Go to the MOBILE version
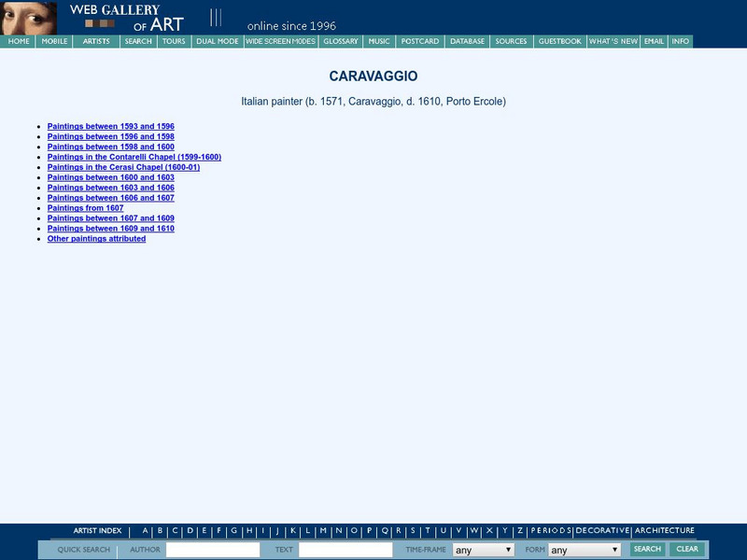This screenshot has width=747, height=560. 54,41
